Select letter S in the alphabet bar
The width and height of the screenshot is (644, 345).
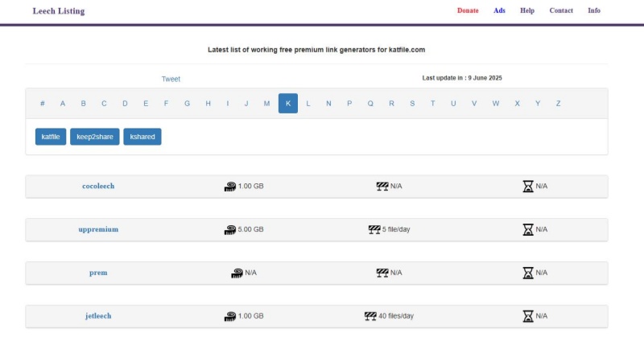[x=412, y=104]
